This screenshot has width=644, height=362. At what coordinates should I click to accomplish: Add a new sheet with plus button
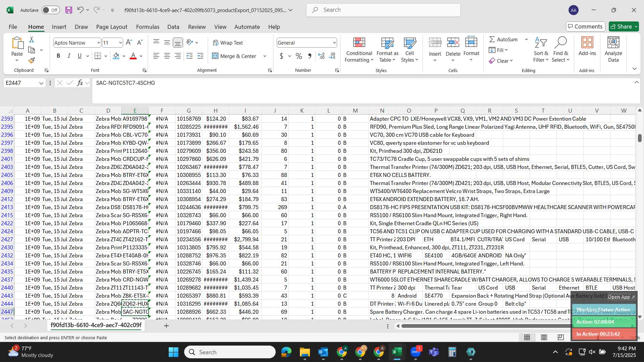[x=166, y=326]
